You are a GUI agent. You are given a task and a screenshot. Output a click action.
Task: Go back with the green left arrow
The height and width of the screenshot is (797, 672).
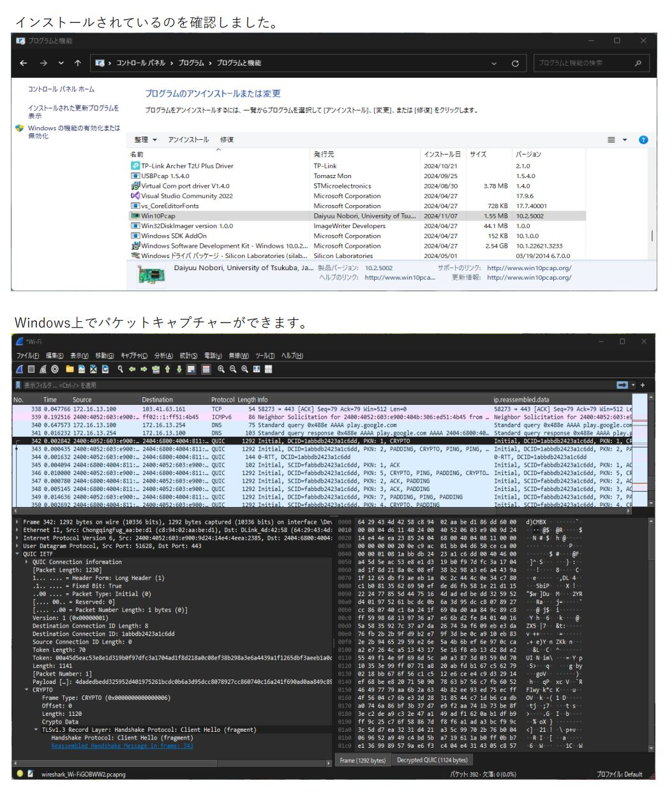pyautogui.click(x=132, y=369)
